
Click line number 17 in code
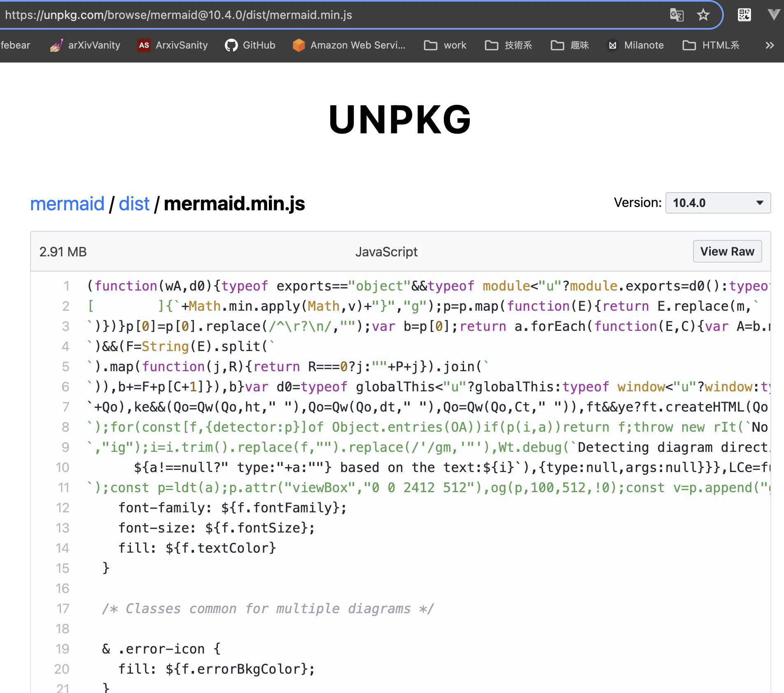click(x=63, y=609)
